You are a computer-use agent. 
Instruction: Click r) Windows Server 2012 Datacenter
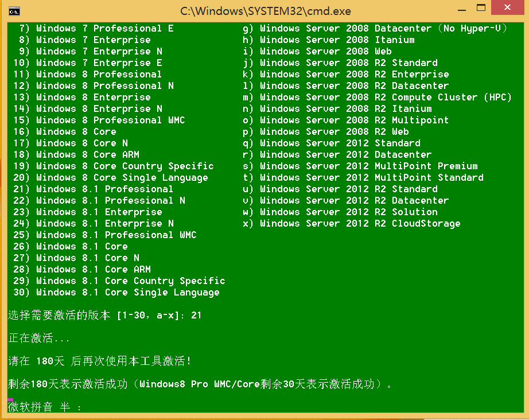pos(337,154)
